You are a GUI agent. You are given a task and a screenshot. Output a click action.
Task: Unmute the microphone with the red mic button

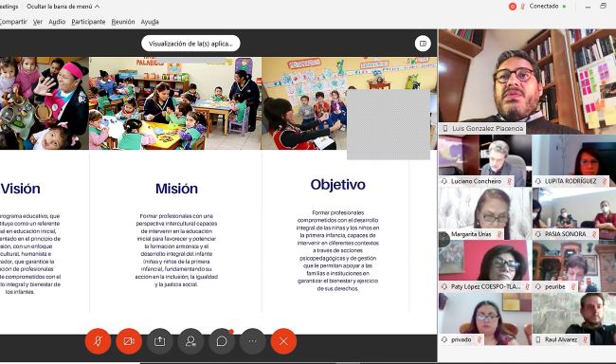pos(98,341)
